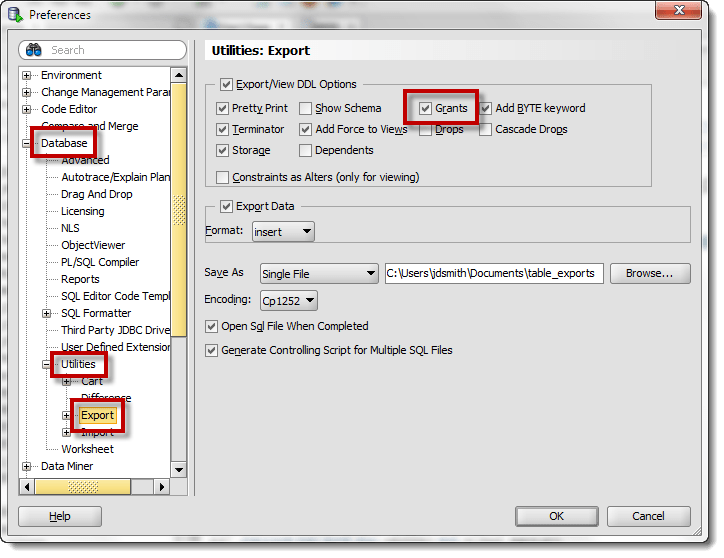Viewport: 724px width, 558px height.
Task: Click the Preferences window title icon
Action: coord(15,15)
